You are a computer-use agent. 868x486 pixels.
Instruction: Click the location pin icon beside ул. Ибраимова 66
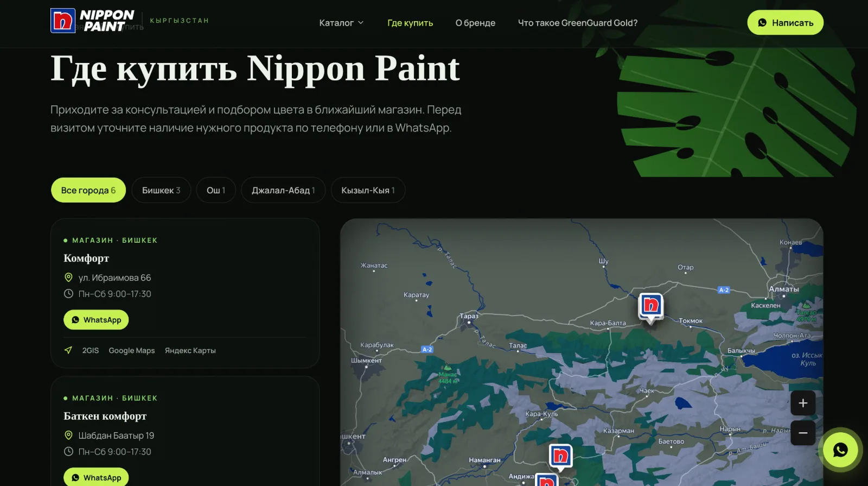(x=68, y=277)
